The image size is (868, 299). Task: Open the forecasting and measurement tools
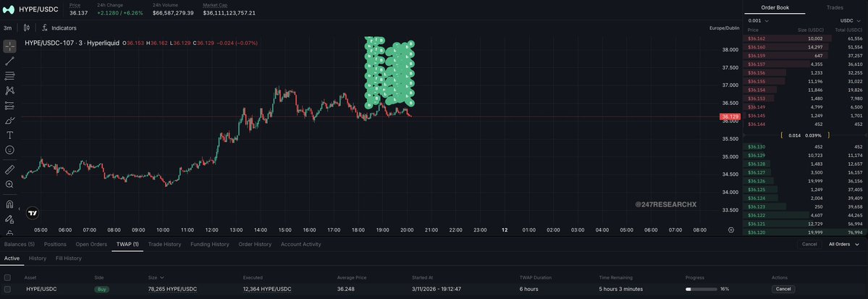[9, 105]
